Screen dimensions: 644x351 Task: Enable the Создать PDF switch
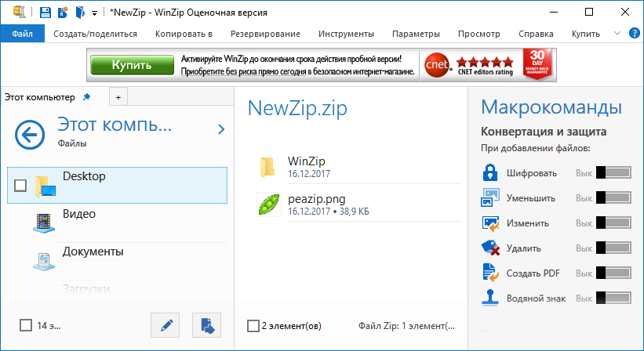coord(613,273)
